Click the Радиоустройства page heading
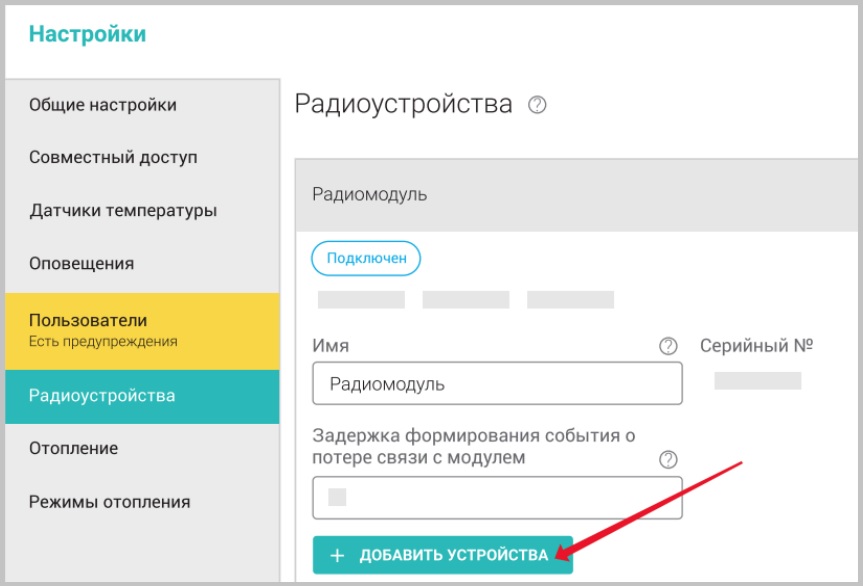The height and width of the screenshot is (586, 863). [x=403, y=105]
